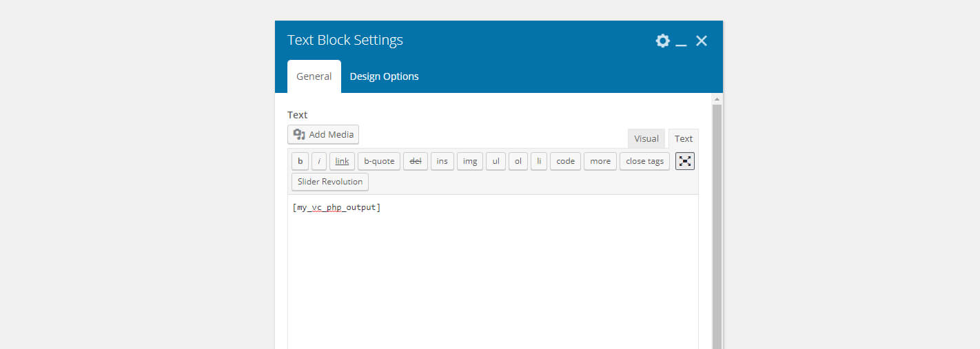Open the Slider Revolution shortcode button
The height and width of the screenshot is (349, 980).
[x=330, y=182]
